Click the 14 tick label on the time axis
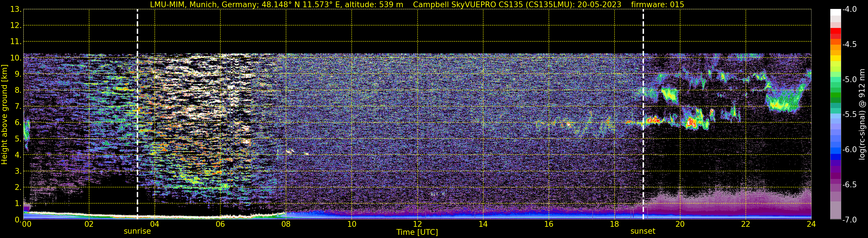Viewport: 868px width, 238px height. coord(483,224)
